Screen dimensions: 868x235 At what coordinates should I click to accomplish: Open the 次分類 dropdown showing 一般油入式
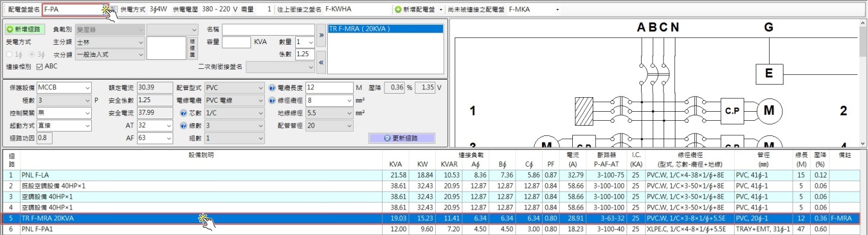tap(109, 54)
